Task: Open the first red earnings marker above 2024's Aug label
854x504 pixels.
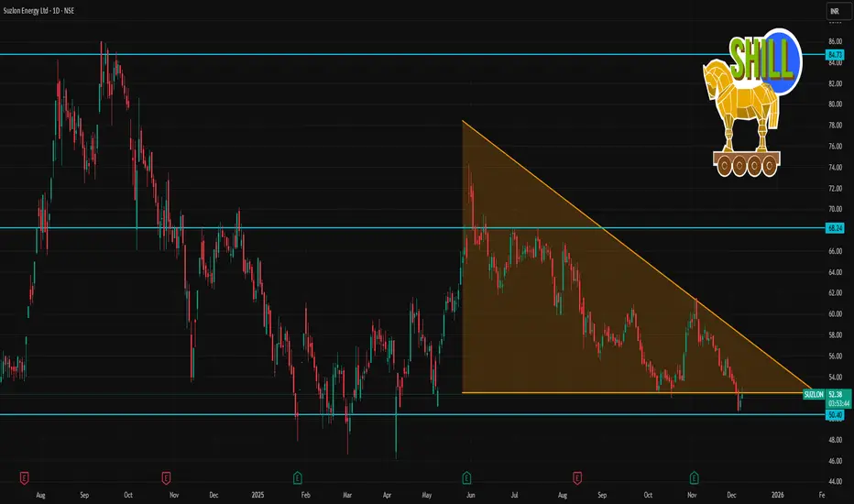Action: 24,478
